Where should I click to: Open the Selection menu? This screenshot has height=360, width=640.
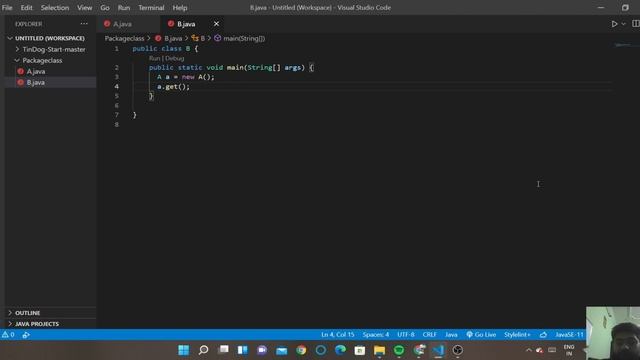point(55,8)
